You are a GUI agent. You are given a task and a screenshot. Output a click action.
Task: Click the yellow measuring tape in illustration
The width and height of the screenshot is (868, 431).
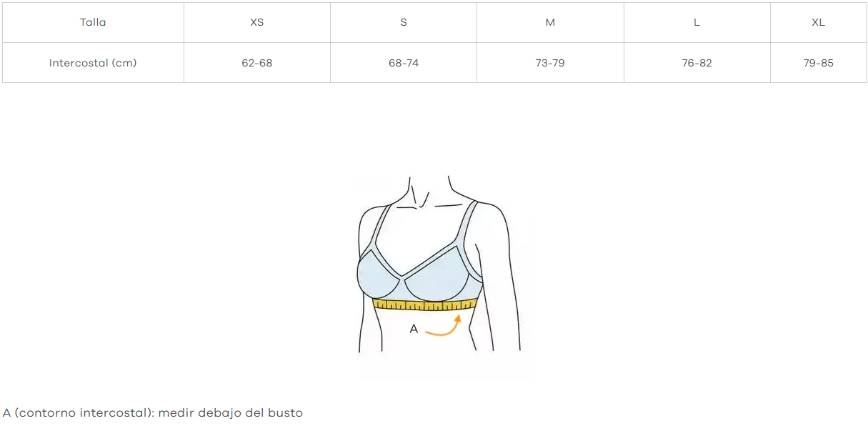click(x=425, y=305)
